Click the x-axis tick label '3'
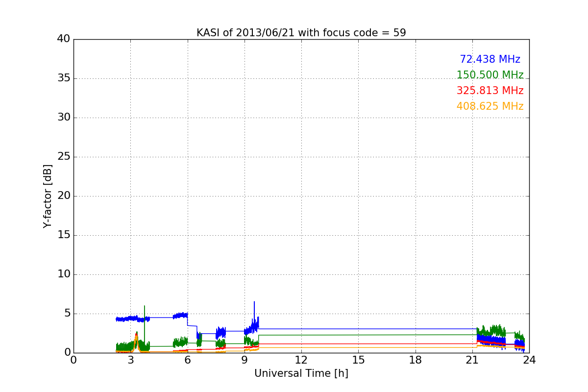Image resolution: width=588 pixels, height=392 pixels. 130,360
